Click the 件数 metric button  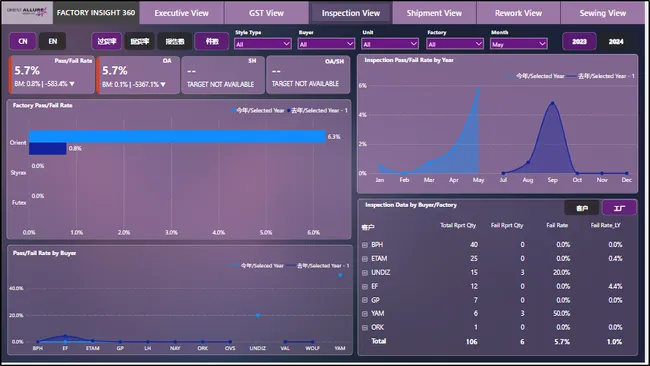pyautogui.click(x=212, y=41)
